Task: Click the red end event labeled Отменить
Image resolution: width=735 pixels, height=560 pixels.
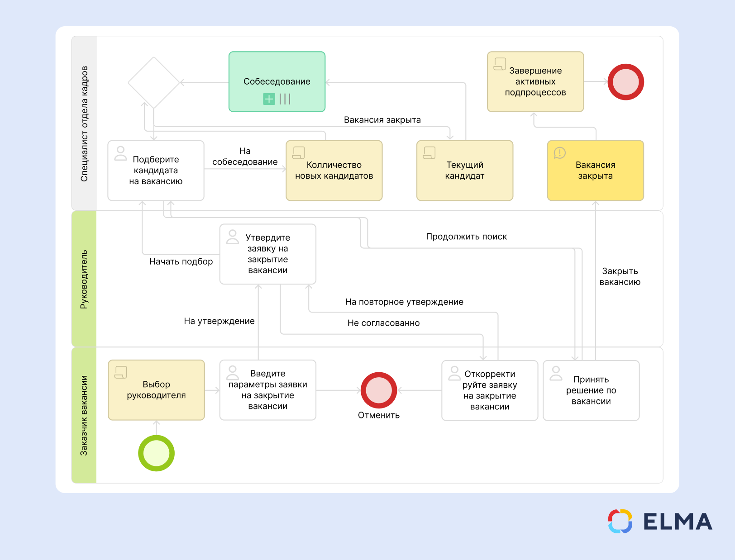Action: point(379,390)
